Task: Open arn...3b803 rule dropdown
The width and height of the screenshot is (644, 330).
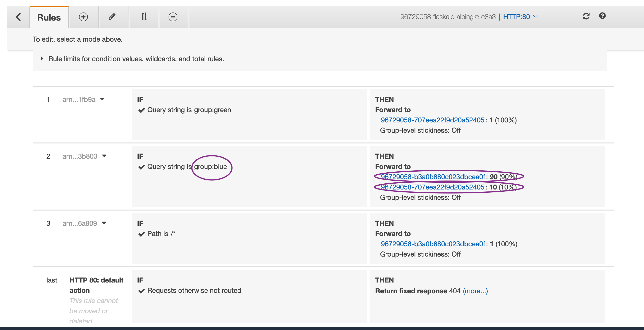Action: point(104,156)
